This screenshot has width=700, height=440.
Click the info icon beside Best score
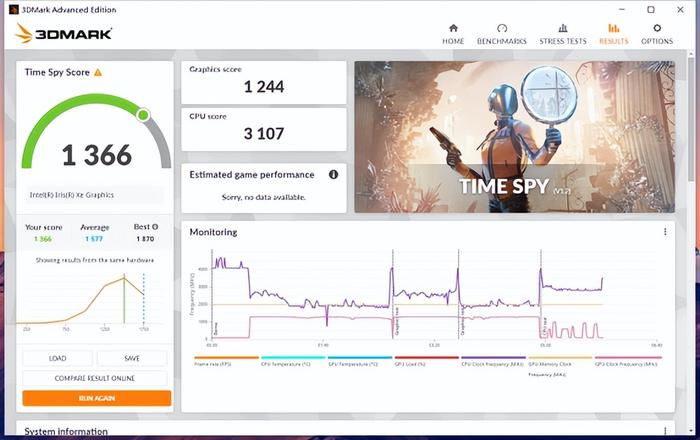155,227
